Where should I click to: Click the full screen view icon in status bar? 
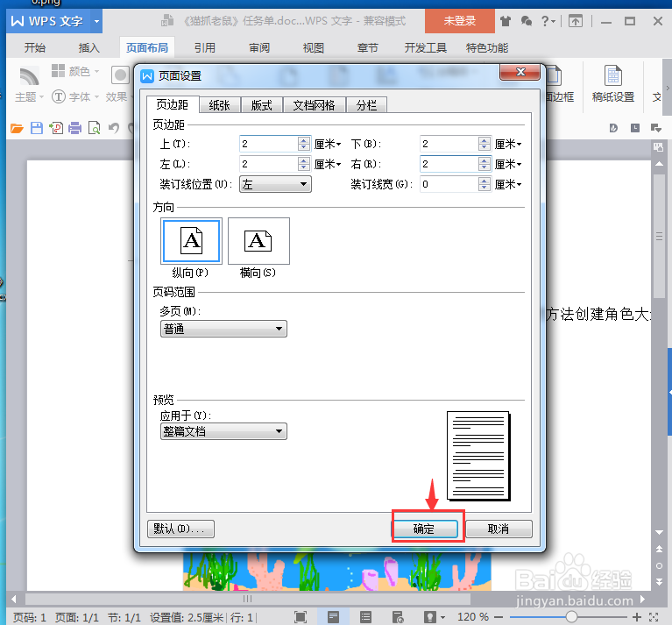[x=301, y=617]
